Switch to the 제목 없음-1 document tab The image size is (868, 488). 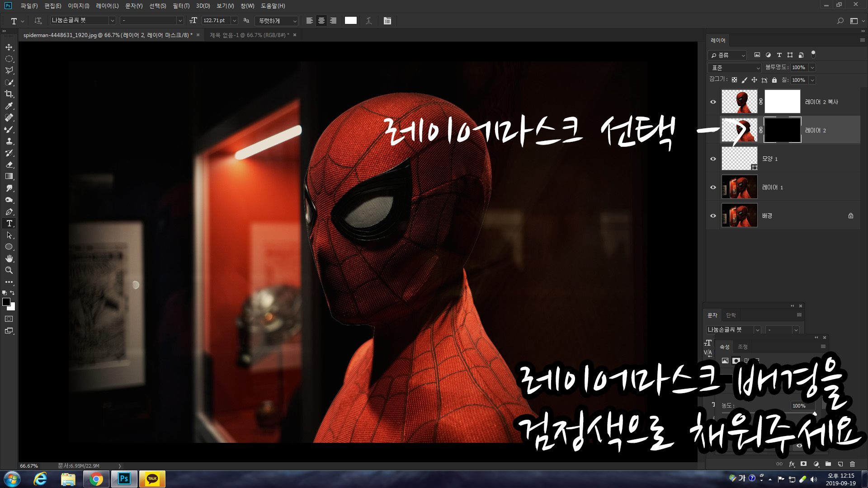click(x=249, y=35)
